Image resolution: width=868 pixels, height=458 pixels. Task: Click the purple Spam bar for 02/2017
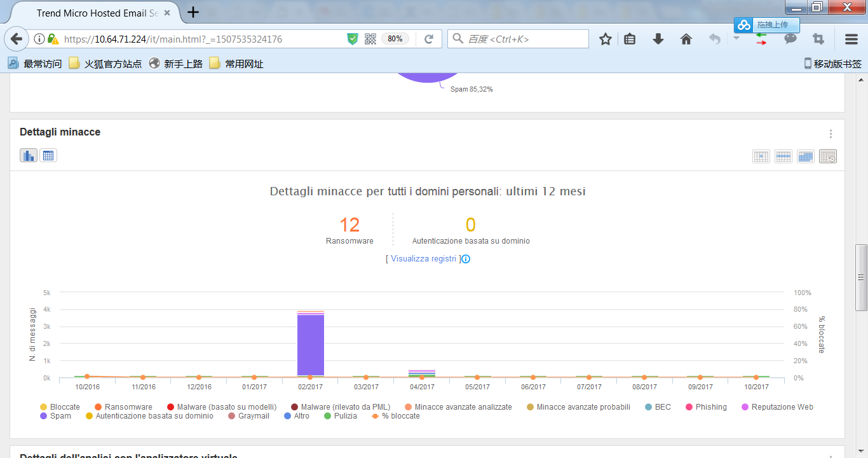(x=311, y=343)
